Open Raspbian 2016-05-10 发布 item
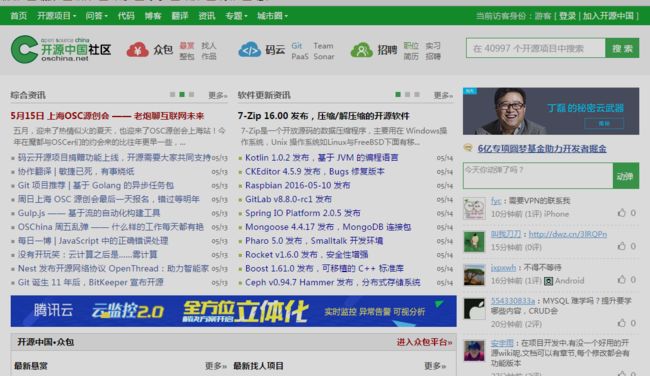 click(x=298, y=185)
